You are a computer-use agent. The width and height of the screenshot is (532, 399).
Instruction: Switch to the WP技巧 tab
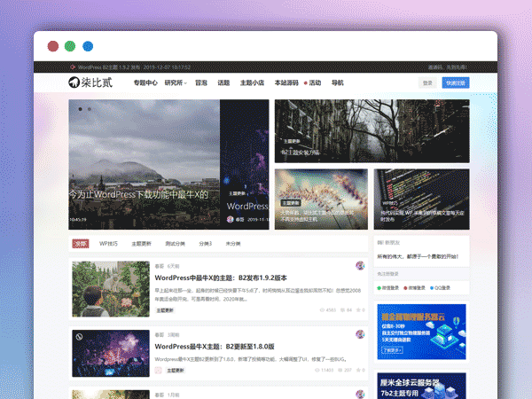click(x=108, y=242)
